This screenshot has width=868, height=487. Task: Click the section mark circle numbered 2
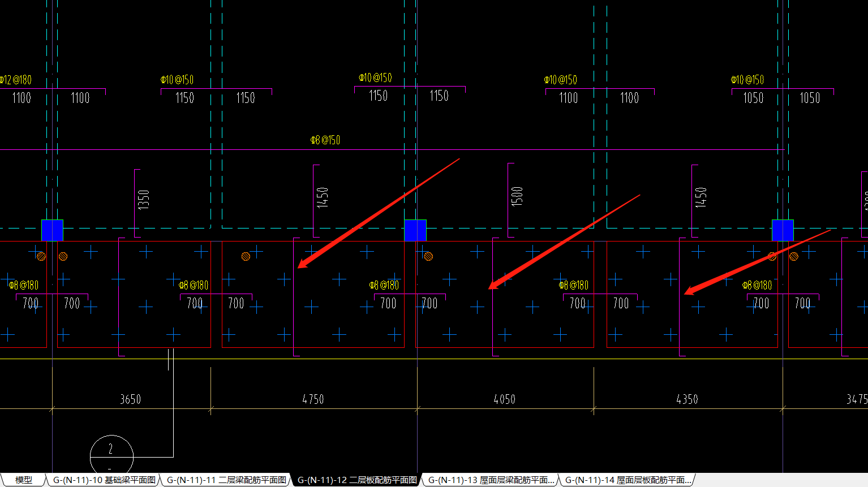coord(111,454)
